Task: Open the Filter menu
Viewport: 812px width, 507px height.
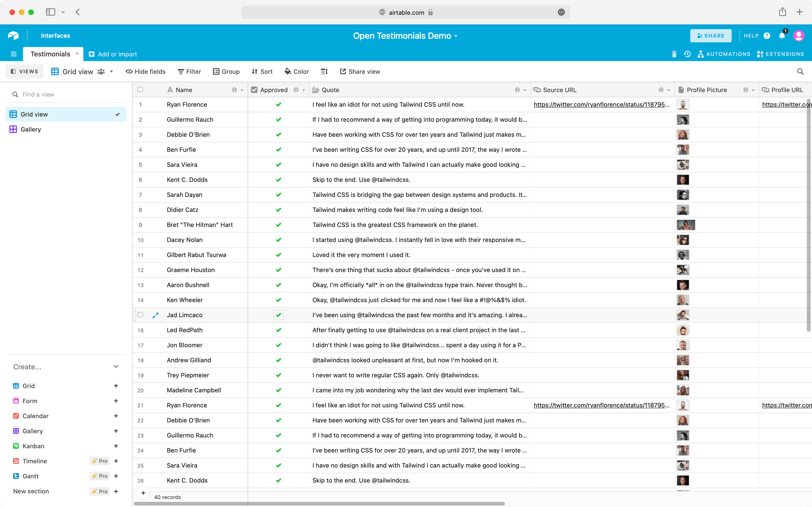Action: coord(189,71)
